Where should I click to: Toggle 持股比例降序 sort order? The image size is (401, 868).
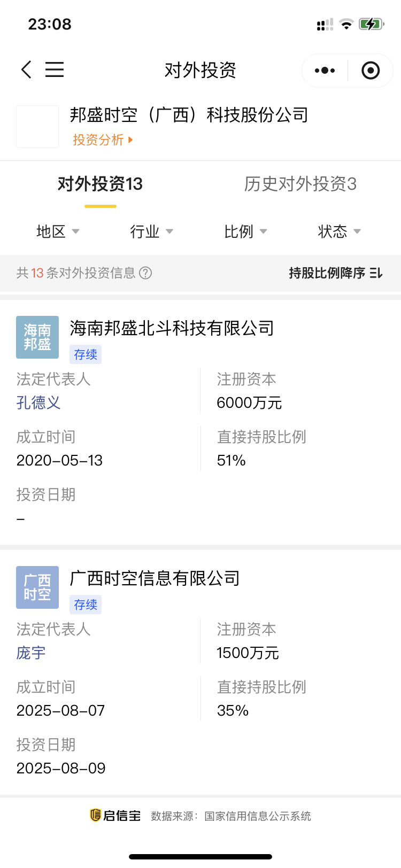(x=336, y=273)
